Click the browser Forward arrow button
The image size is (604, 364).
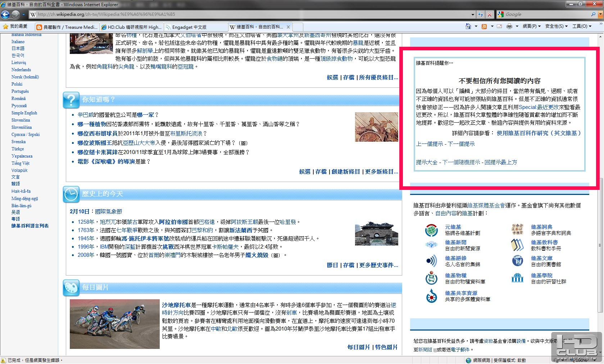[15, 14]
